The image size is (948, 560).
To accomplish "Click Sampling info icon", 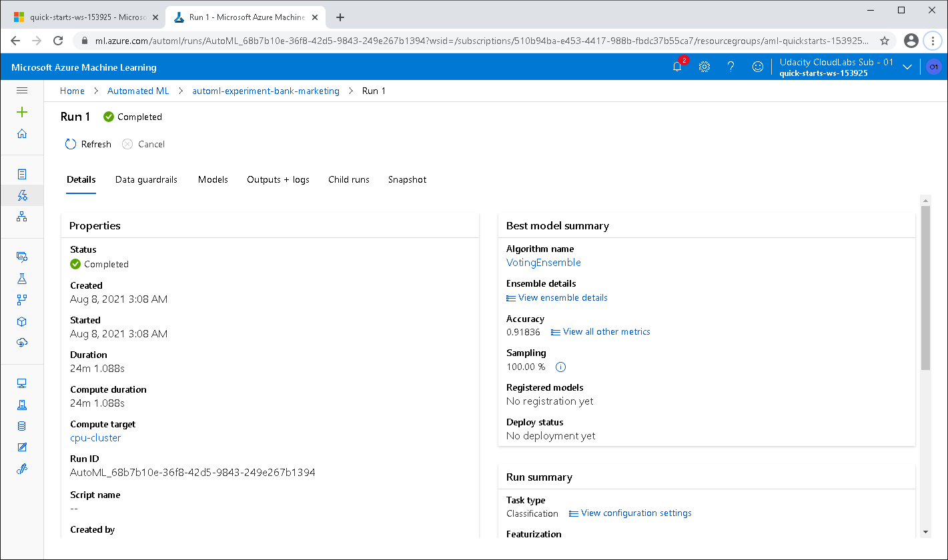I will pyautogui.click(x=560, y=367).
